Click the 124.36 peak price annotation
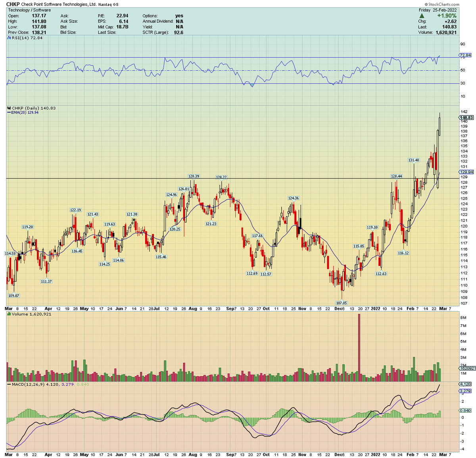The width and height of the screenshot is (476, 458). [294, 198]
